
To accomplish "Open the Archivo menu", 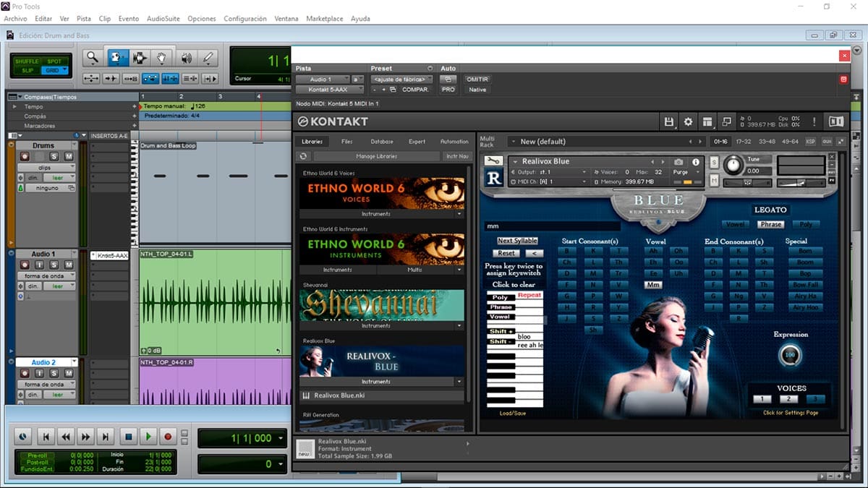I will [15, 19].
